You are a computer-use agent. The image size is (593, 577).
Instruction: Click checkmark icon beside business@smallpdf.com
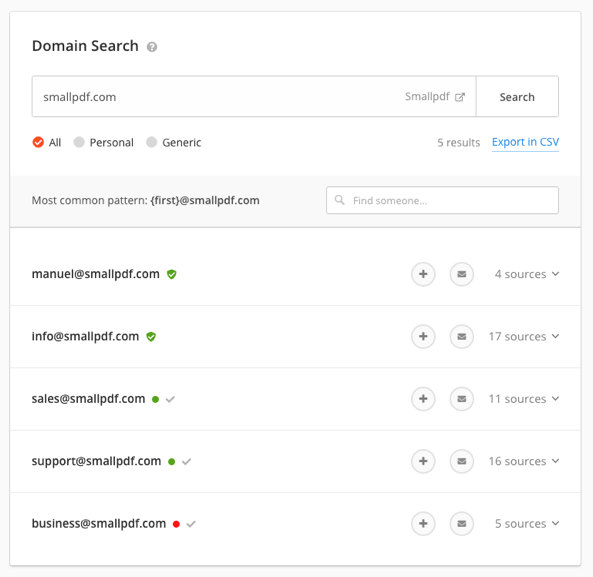(191, 524)
